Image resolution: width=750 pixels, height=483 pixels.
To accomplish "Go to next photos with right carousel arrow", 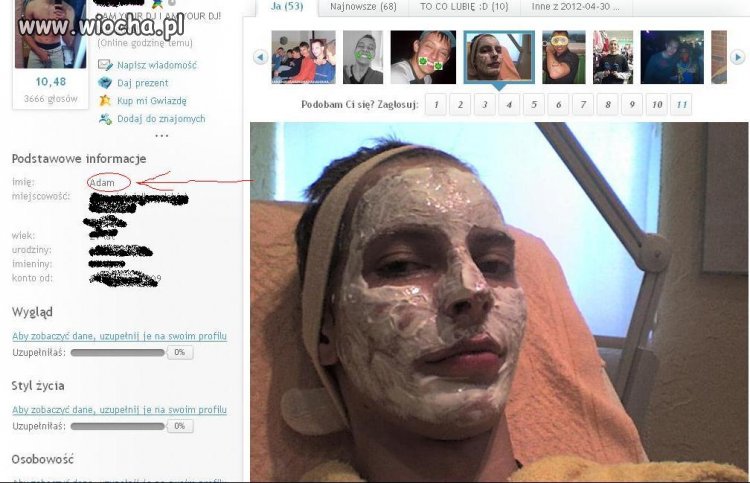I will click(x=738, y=57).
